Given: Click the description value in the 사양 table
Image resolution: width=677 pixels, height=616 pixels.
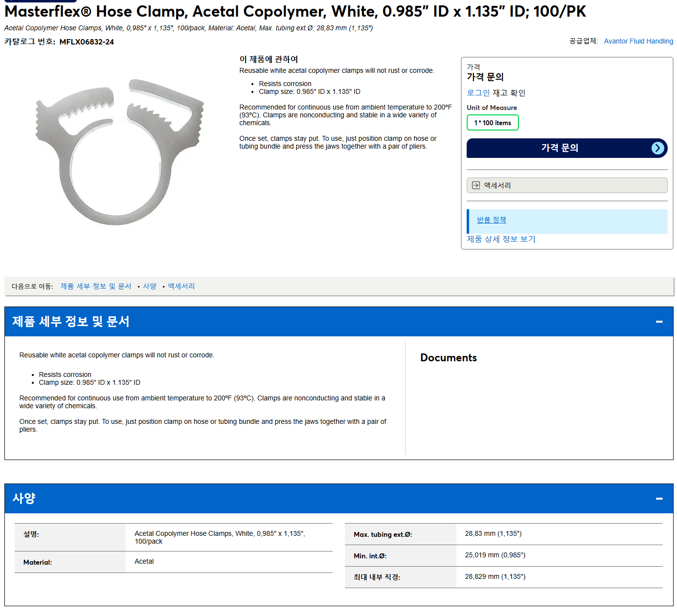Looking at the screenshot, I should tap(220, 537).
